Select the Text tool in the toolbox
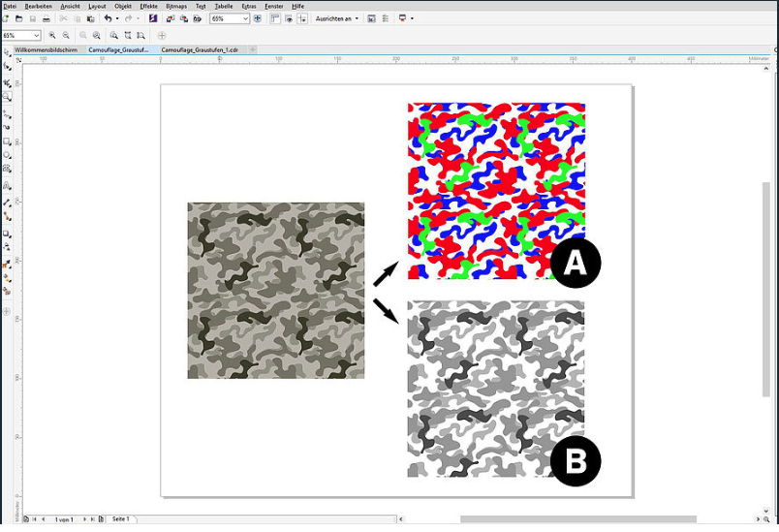 (7, 186)
